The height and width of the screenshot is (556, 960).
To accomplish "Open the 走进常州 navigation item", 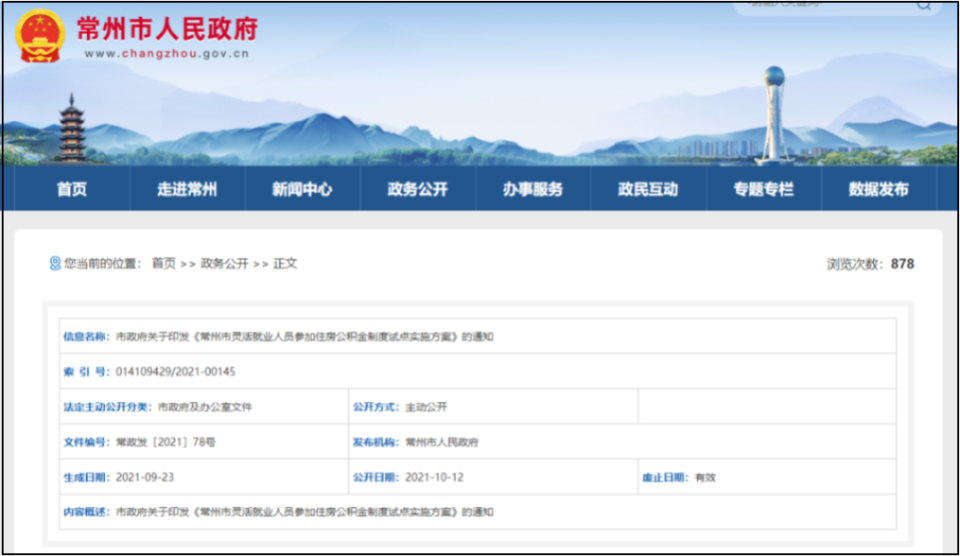I will (187, 189).
